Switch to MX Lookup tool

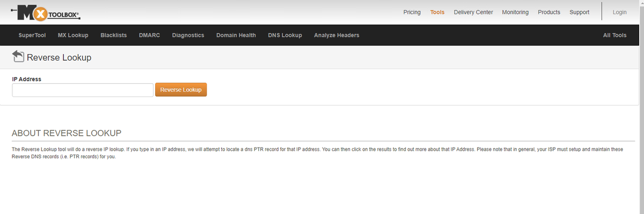[73, 35]
